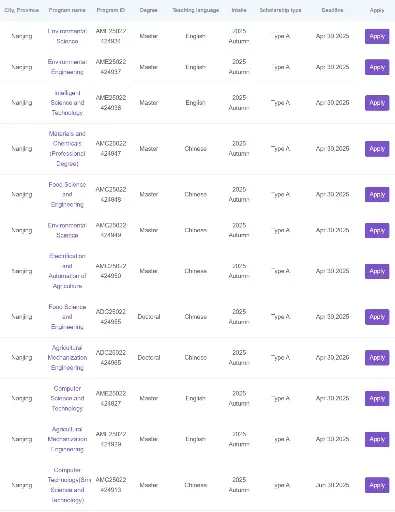Click the Program name column header
Screen dimensions: 395x512
[67, 10]
